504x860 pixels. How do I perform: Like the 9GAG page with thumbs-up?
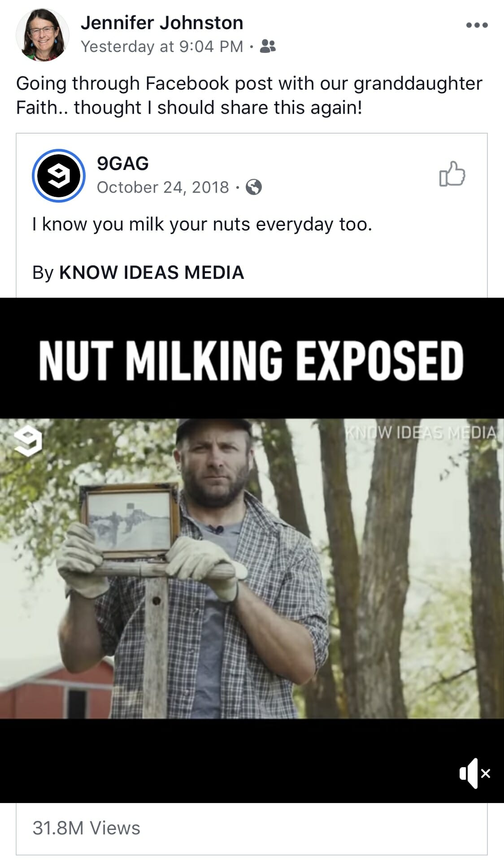click(x=452, y=174)
